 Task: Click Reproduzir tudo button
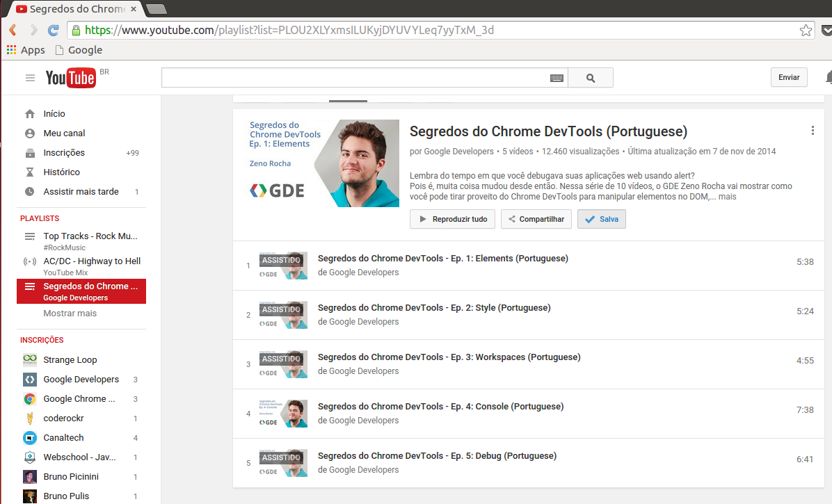[x=453, y=219]
